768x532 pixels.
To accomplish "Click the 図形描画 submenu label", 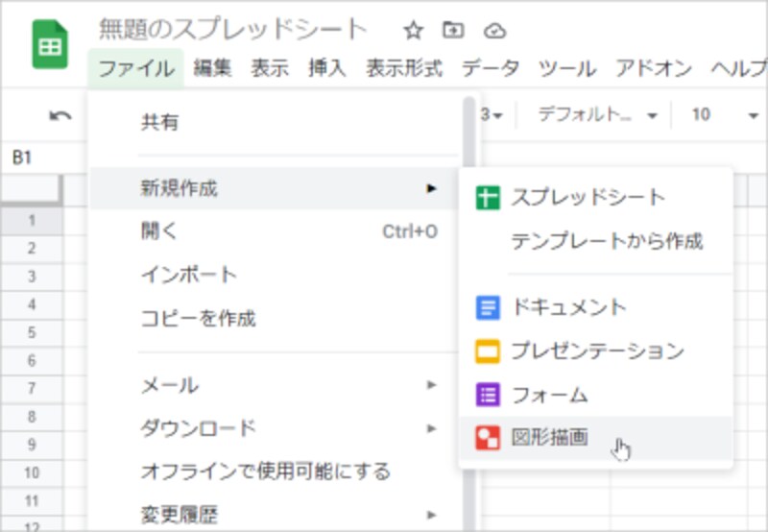I will coord(549,438).
